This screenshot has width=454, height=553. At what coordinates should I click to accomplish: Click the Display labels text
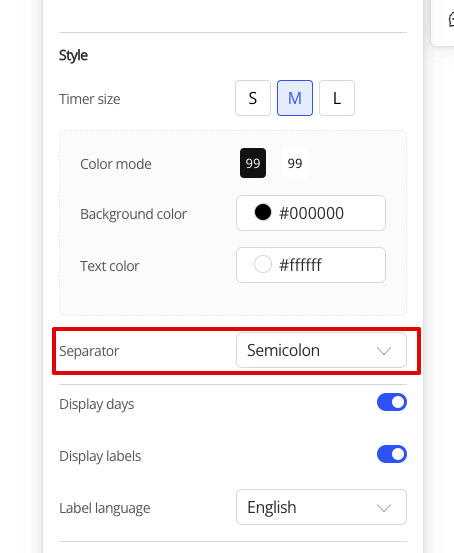(100, 456)
